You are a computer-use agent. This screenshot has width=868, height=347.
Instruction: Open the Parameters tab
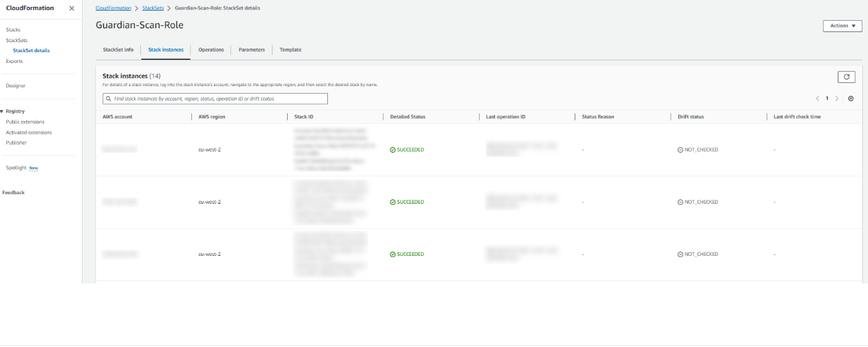coord(251,50)
